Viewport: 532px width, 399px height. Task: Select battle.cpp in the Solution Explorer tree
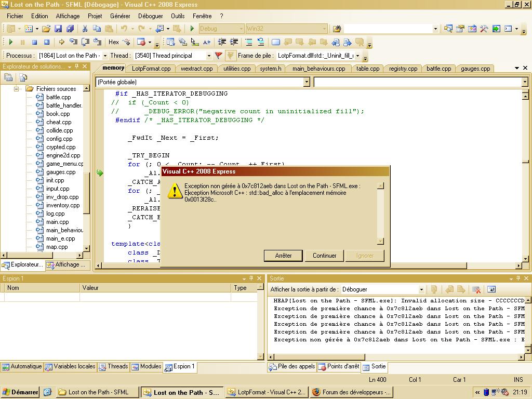click(x=58, y=97)
